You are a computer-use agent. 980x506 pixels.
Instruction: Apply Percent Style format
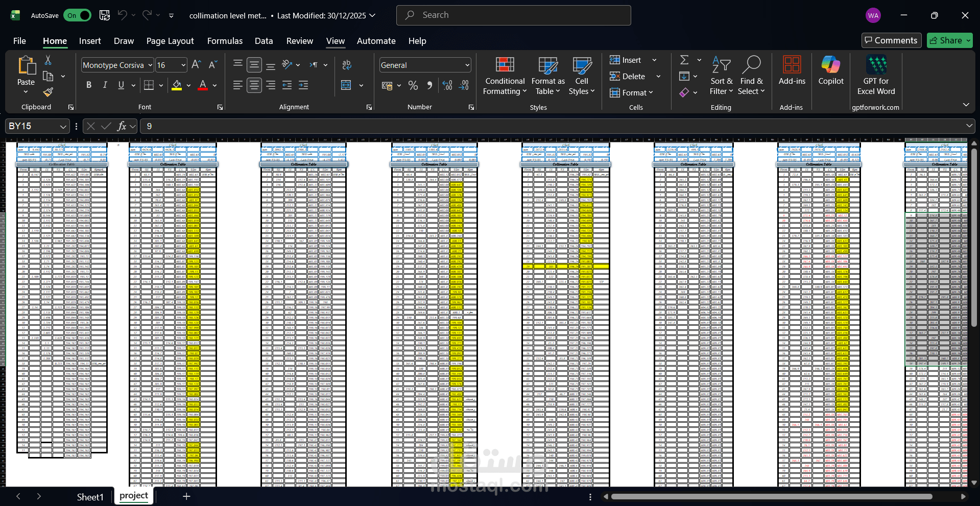click(413, 86)
